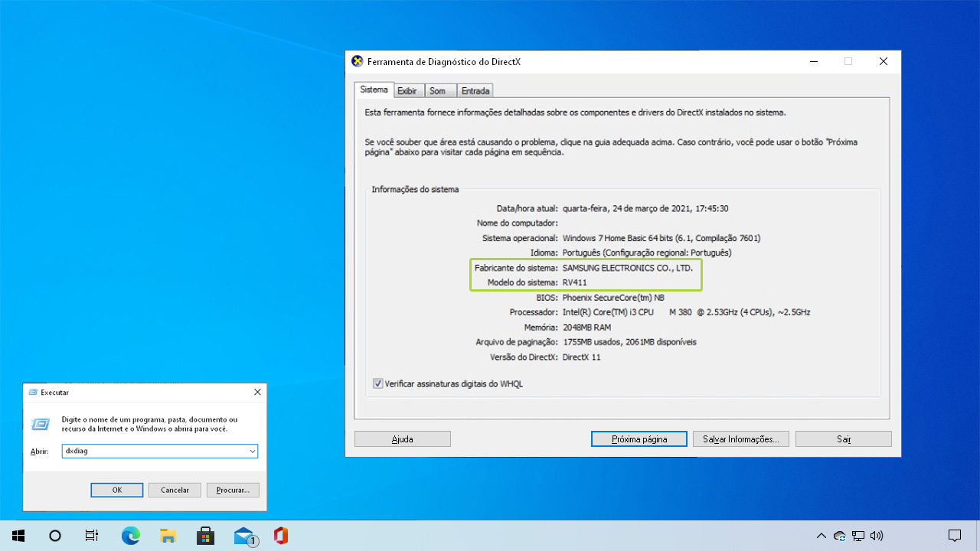The image size is (980, 551).
Task: Open the volume control in system tray
Action: [877, 536]
